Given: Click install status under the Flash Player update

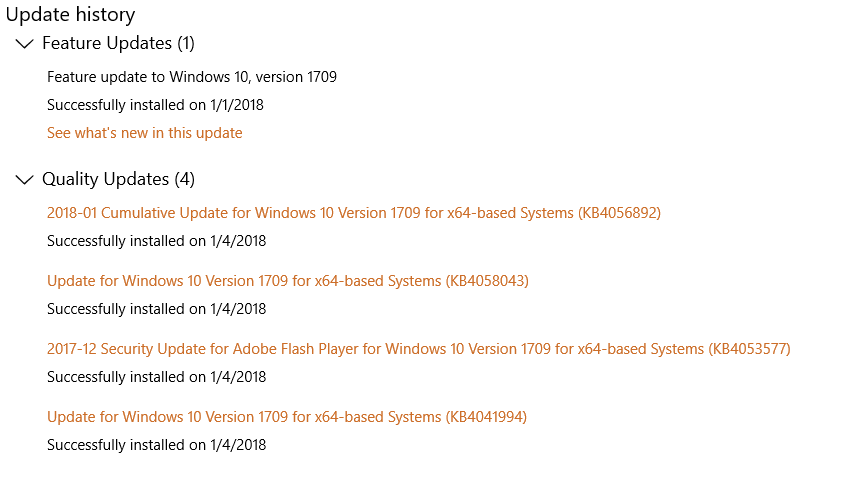Looking at the screenshot, I should [156, 377].
